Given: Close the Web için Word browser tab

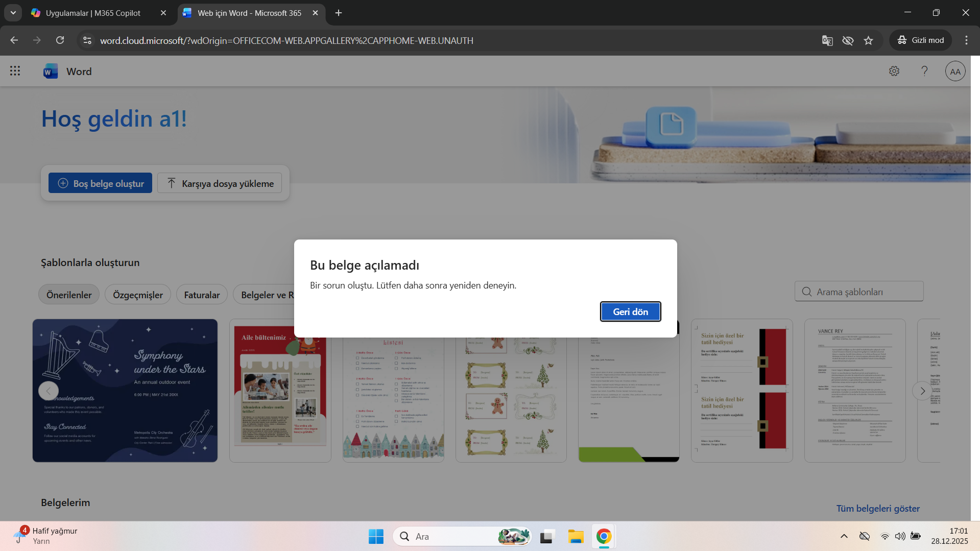Looking at the screenshot, I should click(x=316, y=13).
